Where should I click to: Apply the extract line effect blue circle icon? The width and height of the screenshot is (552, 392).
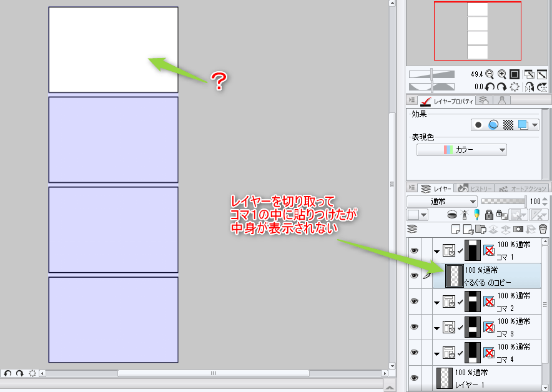[493, 125]
